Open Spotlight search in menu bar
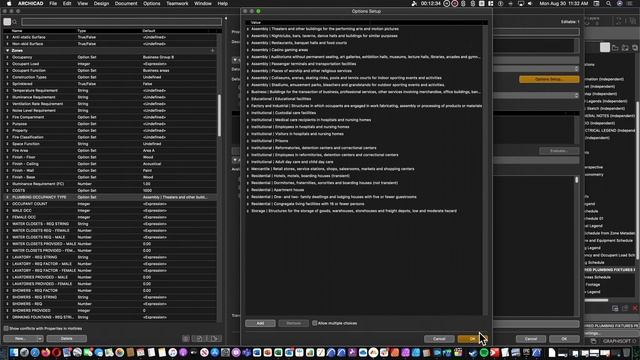Viewport: 640px width, 360px height. pyautogui.click(x=608, y=3)
